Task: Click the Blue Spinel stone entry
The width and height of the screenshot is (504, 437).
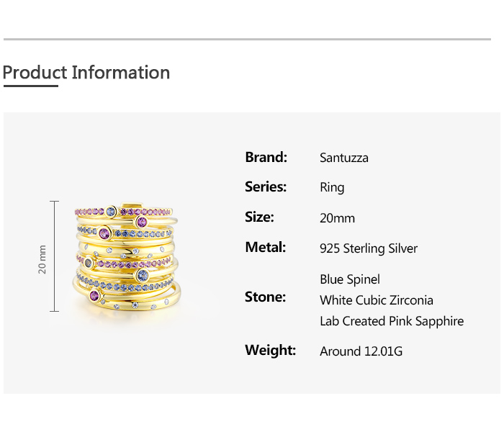Action: coord(349,279)
